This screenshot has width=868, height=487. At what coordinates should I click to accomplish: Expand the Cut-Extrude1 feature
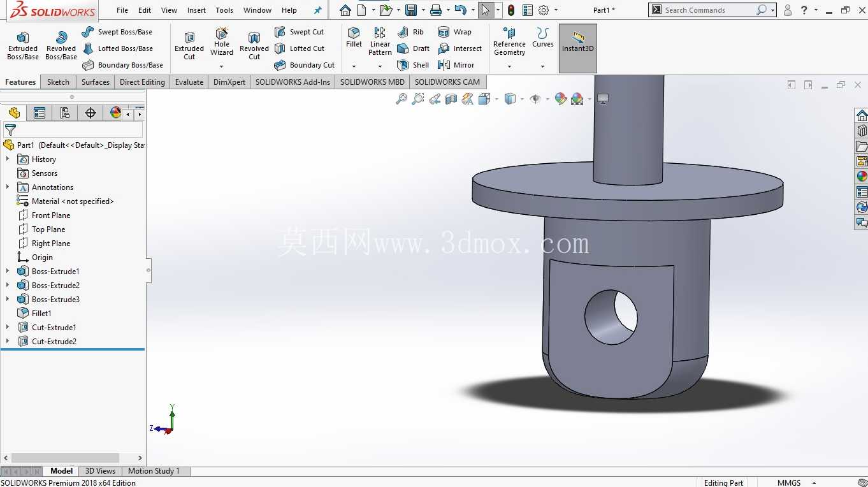[x=8, y=327]
